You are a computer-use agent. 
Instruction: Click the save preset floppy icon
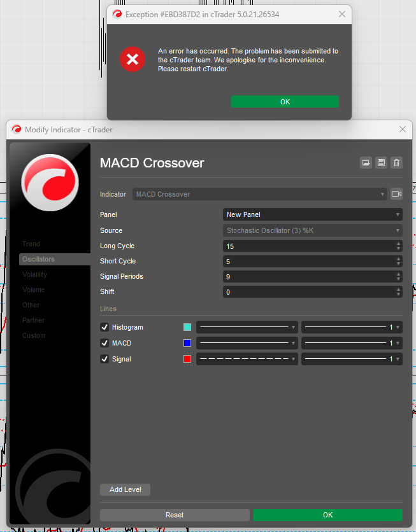(381, 163)
